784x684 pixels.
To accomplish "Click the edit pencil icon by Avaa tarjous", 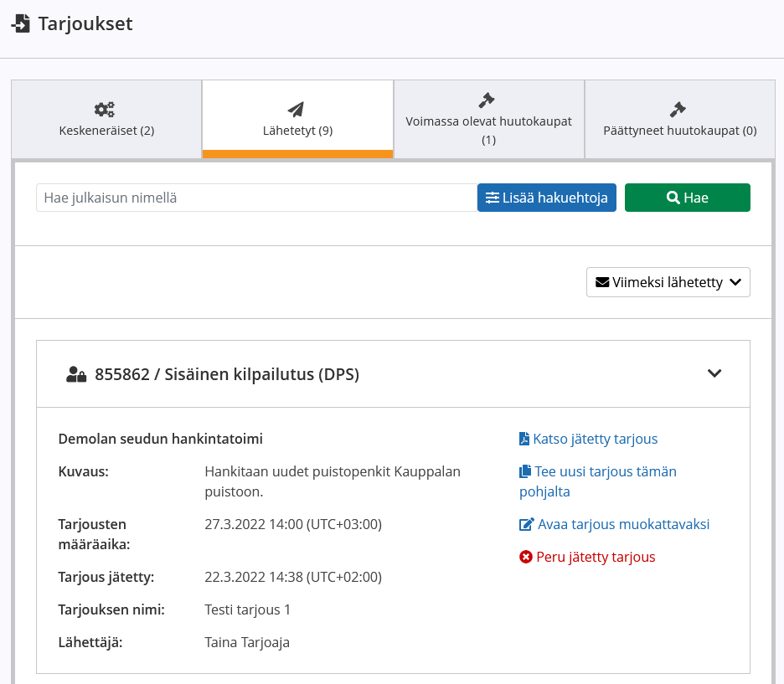I will pyautogui.click(x=527, y=524).
